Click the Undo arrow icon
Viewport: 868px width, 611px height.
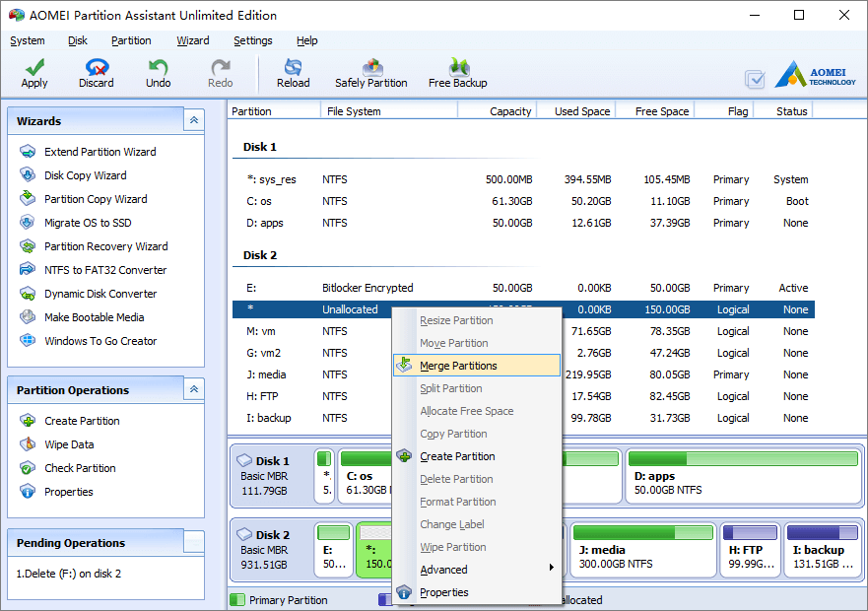pos(159,67)
